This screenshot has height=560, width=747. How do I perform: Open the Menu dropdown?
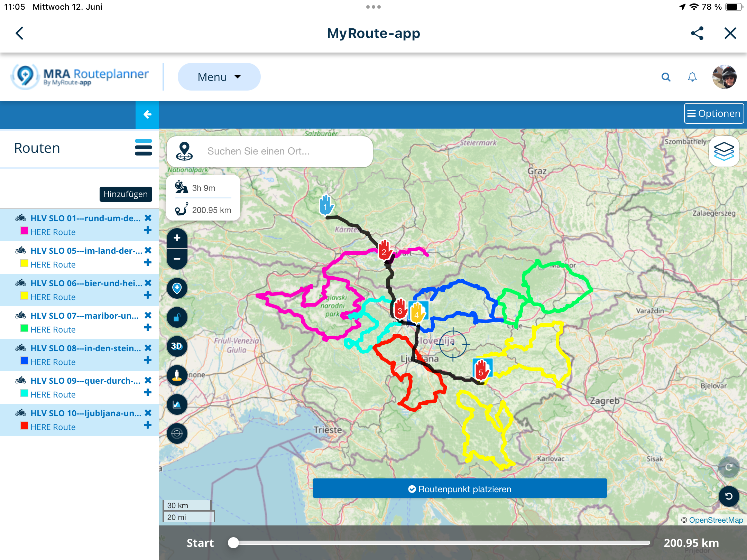point(219,77)
